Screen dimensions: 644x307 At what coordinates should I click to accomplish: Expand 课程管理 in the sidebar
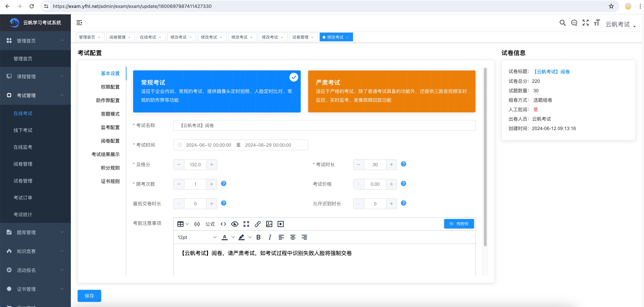click(35, 77)
